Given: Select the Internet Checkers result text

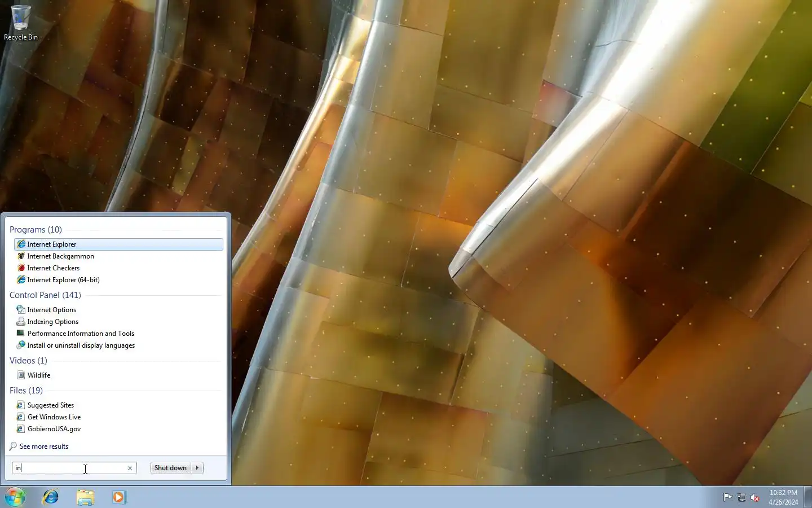Looking at the screenshot, I should click(54, 268).
